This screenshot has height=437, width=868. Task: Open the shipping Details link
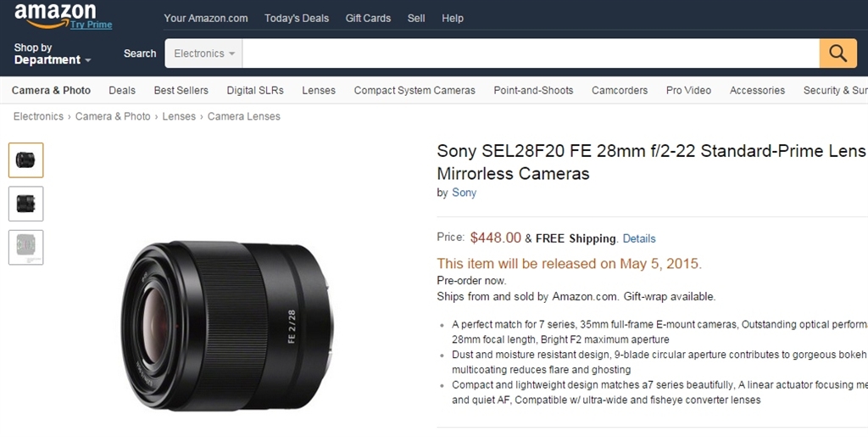tap(639, 238)
